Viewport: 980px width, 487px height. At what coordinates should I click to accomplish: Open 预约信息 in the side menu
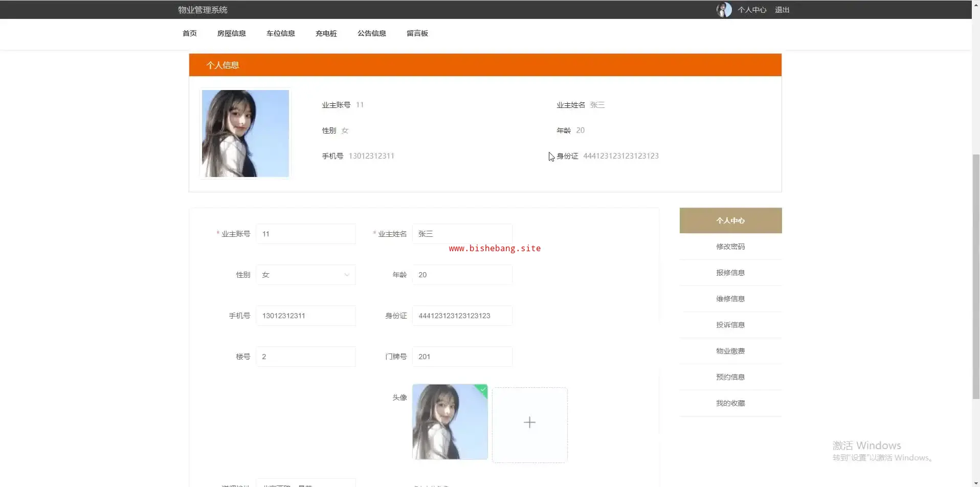pos(730,377)
